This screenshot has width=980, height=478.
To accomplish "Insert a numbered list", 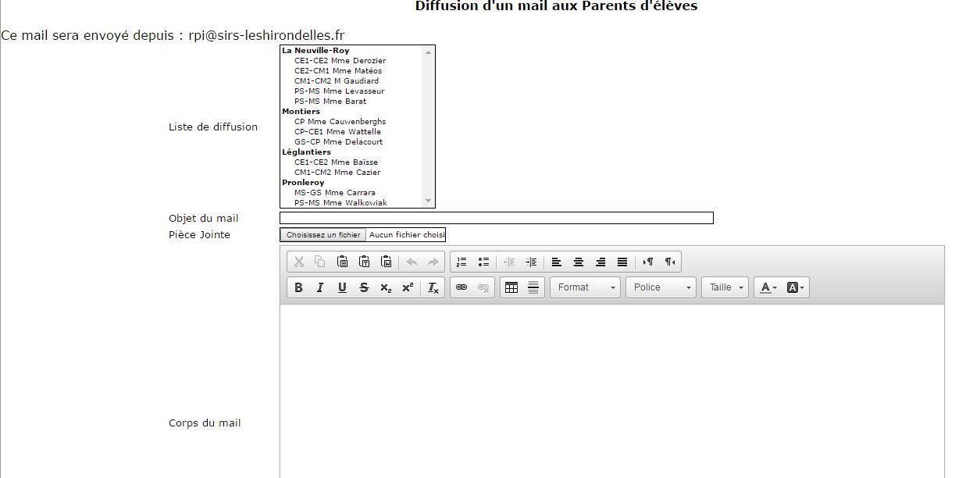I will pyautogui.click(x=461, y=262).
